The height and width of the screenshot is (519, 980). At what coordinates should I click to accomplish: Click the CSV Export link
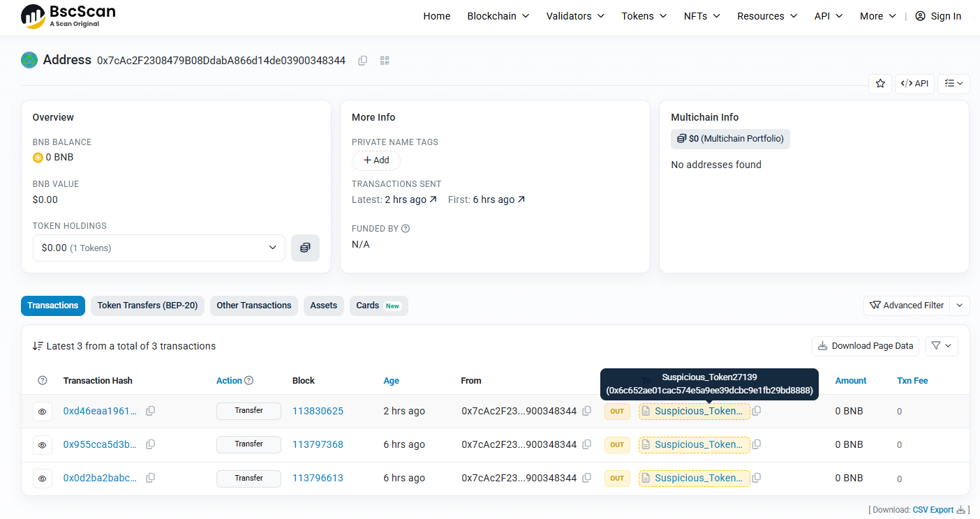pos(933,510)
